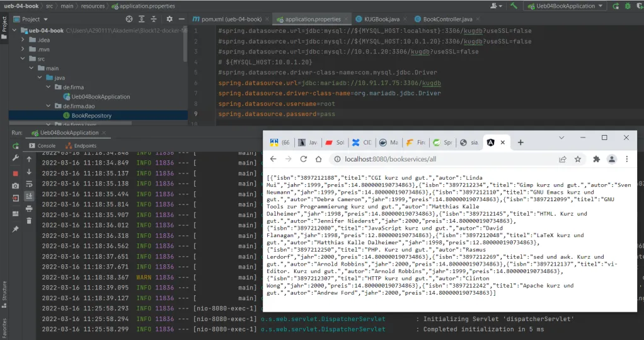This screenshot has height=340, width=644.
Task: Collapse the src folder
Action: (x=23, y=59)
